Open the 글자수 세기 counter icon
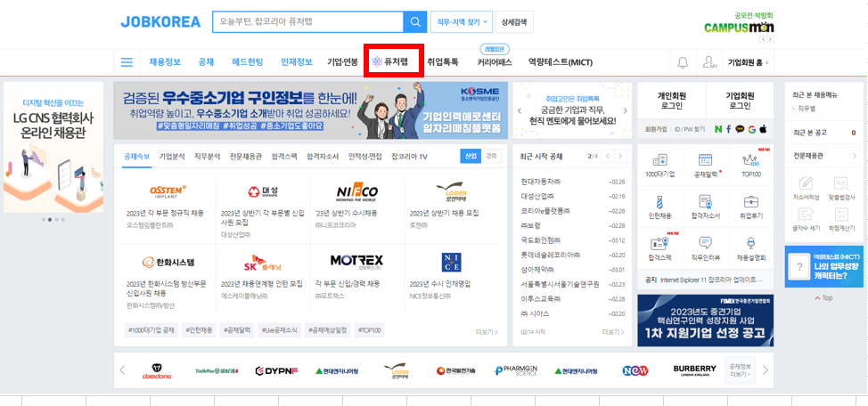 click(x=806, y=215)
